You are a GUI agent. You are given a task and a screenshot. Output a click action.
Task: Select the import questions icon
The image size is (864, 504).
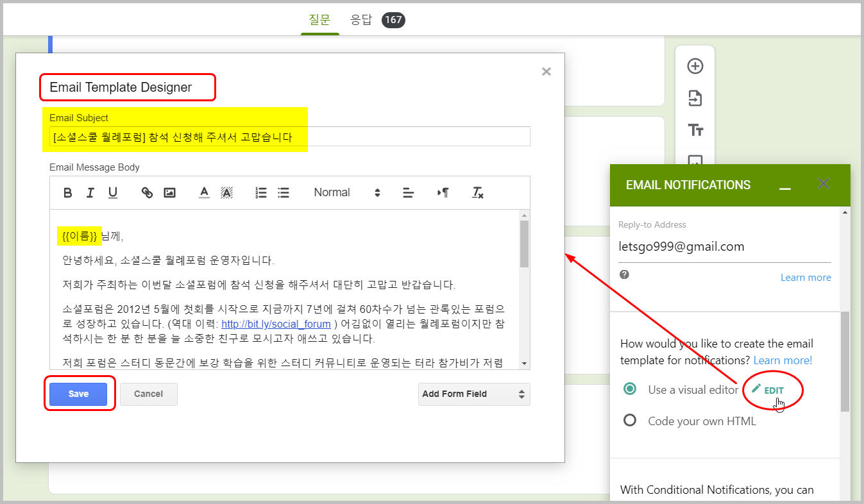695,97
